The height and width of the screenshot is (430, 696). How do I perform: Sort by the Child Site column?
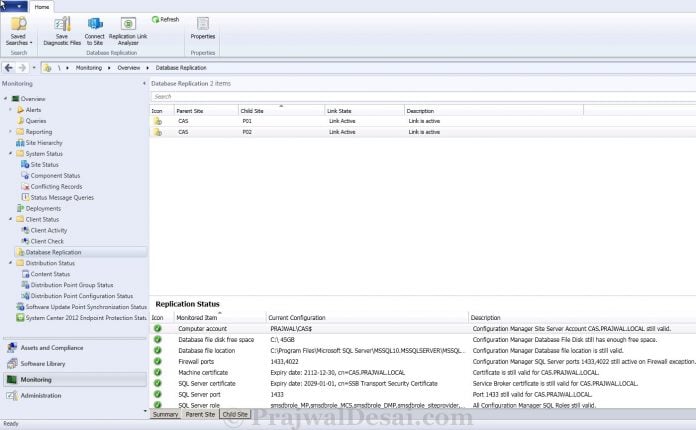pyautogui.click(x=281, y=111)
